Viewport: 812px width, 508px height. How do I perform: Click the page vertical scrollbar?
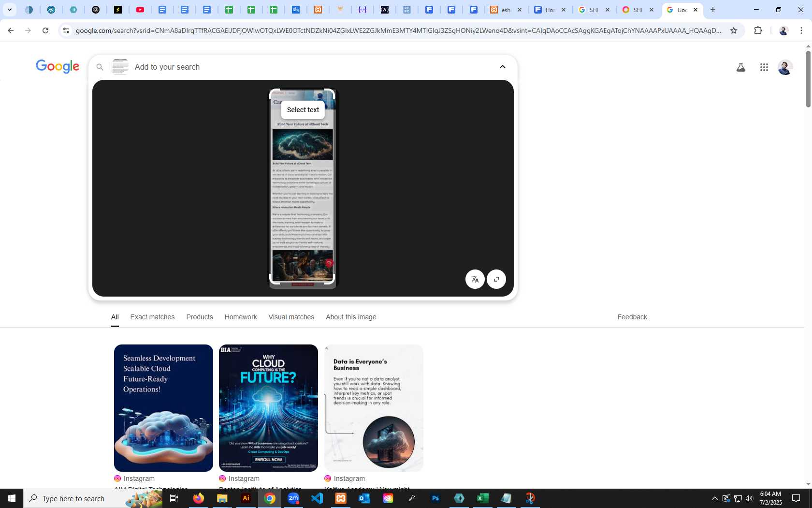coord(808,78)
